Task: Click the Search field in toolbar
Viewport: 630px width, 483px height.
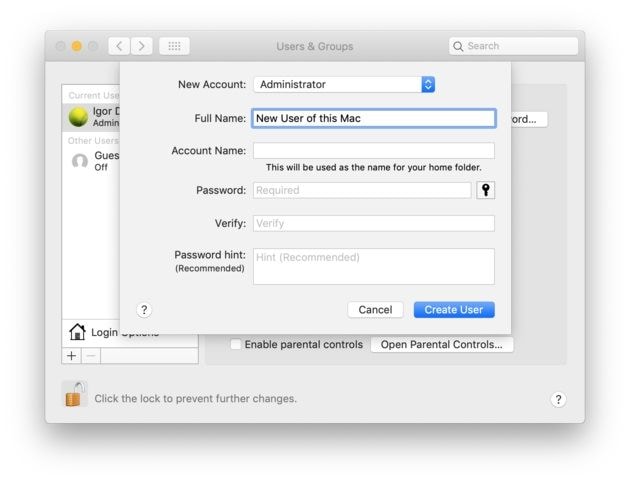Action: pos(513,46)
